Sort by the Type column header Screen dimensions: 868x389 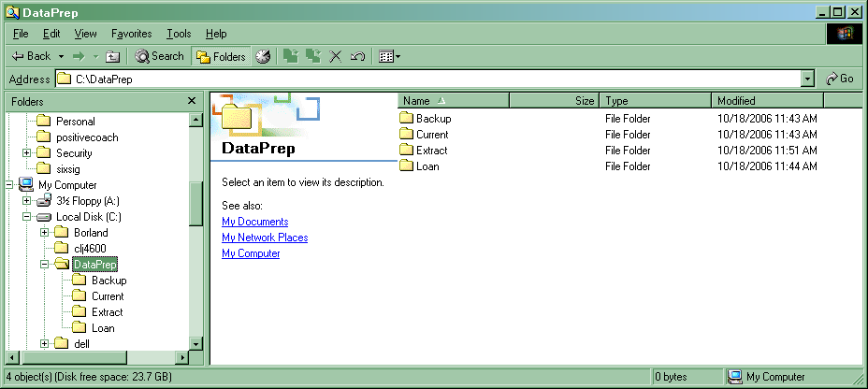[x=656, y=101]
